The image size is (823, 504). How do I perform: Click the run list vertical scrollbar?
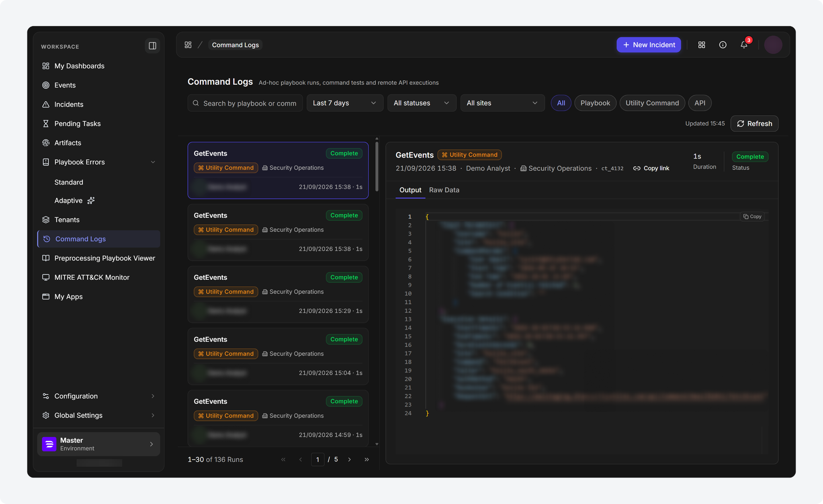tap(377, 167)
